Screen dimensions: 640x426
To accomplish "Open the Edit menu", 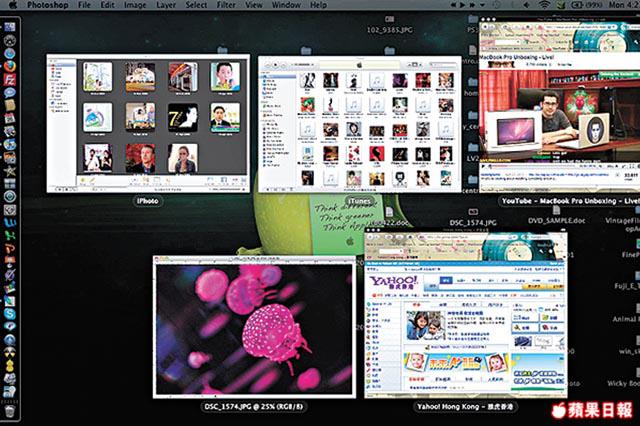I will [x=107, y=5].
